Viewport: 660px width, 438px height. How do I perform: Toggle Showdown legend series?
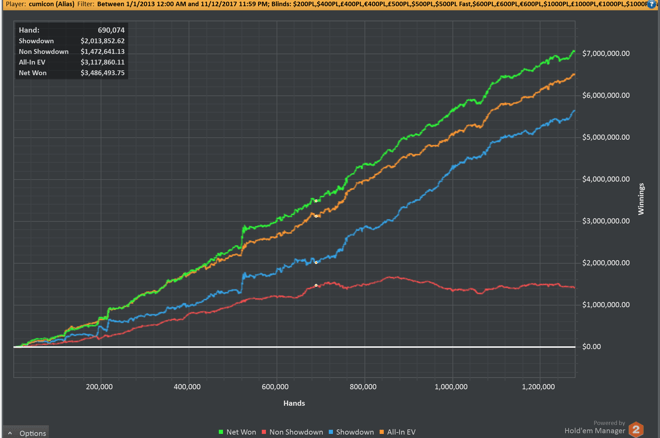click(x=357, y=432)
